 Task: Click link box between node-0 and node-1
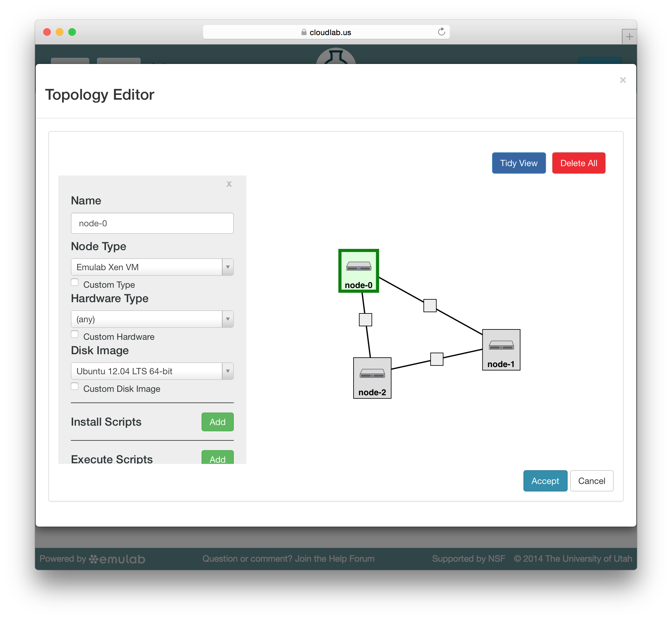(x=430, y=306)
